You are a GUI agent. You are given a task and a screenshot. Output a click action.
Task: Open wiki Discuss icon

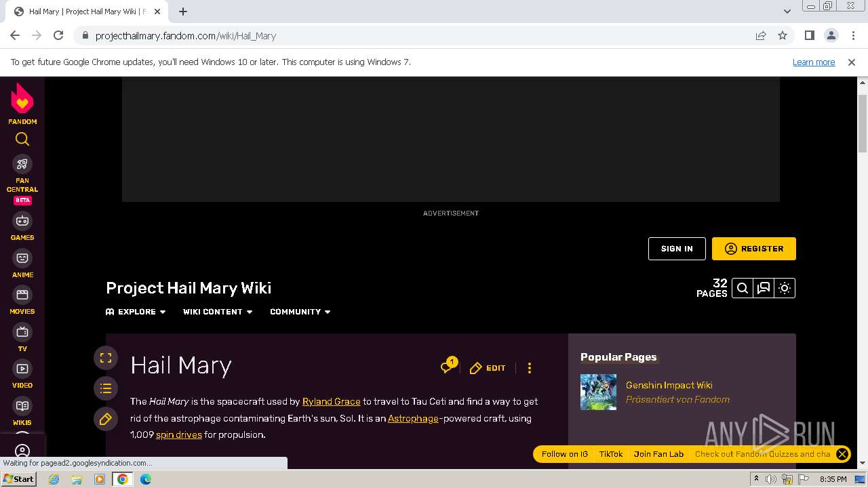764,288
